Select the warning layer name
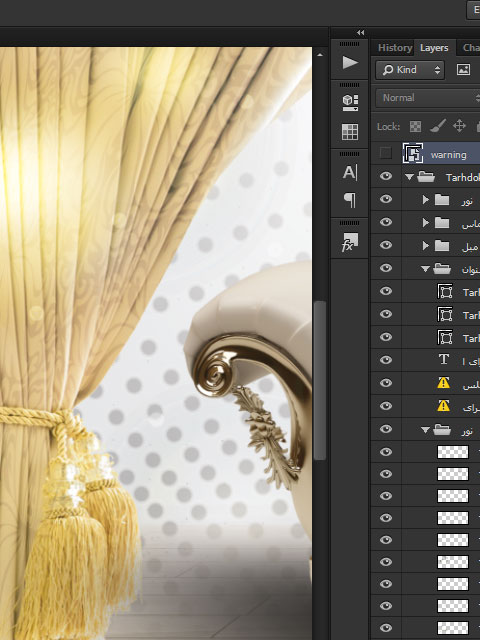Image resolution: width=480 pixels, height=640 pixels. point(448,155)
